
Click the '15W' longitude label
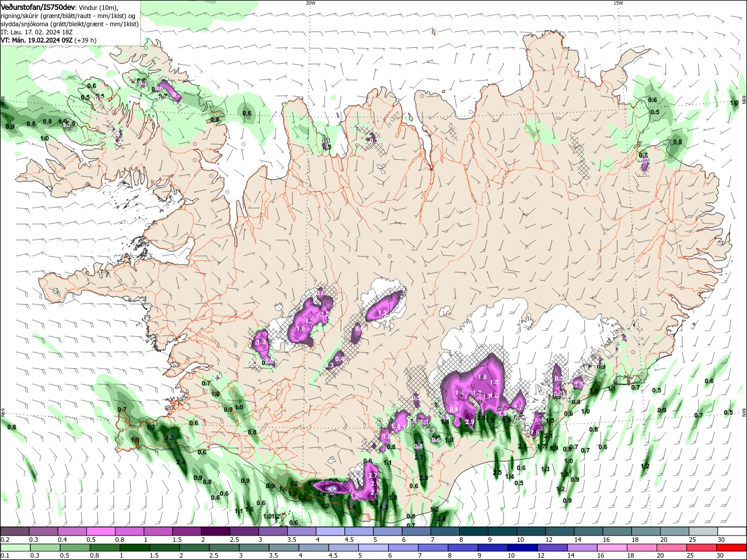point(618,3)
